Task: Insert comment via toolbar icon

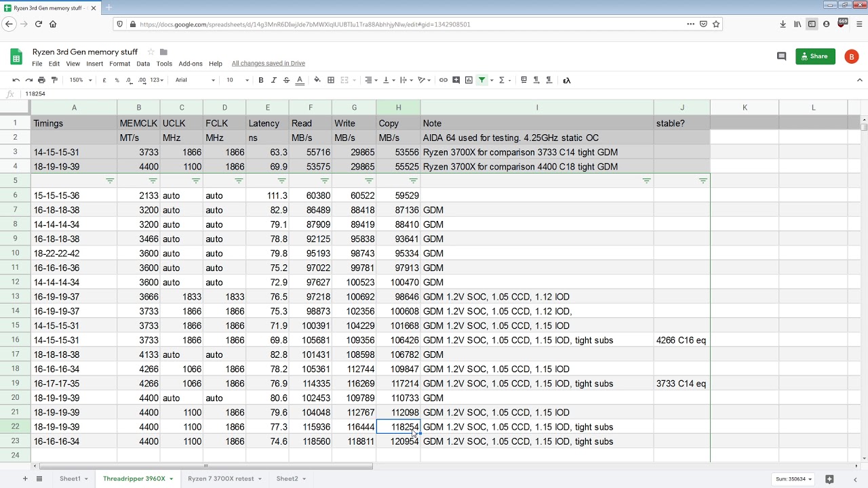Action: (x=456, y=80)
